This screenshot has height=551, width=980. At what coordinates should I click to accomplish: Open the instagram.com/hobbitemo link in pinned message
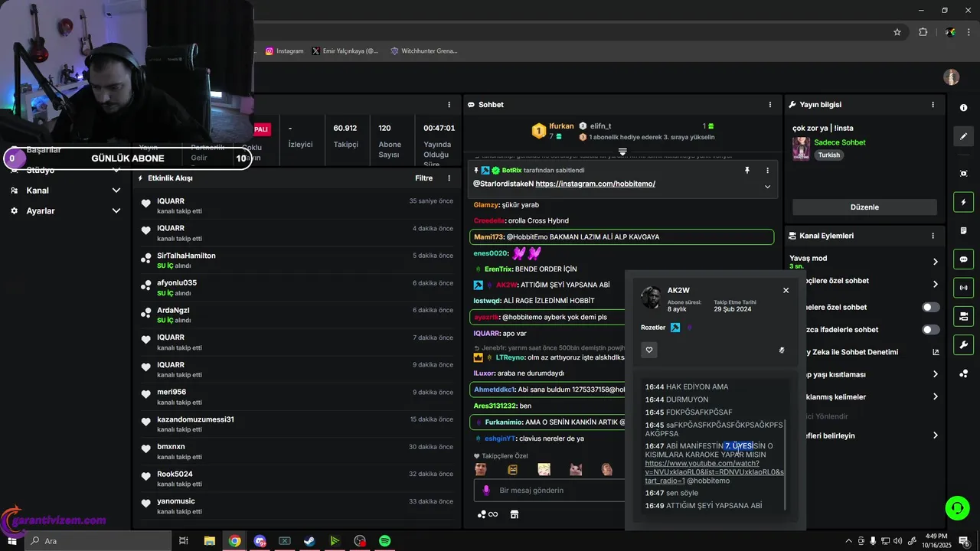595,184
